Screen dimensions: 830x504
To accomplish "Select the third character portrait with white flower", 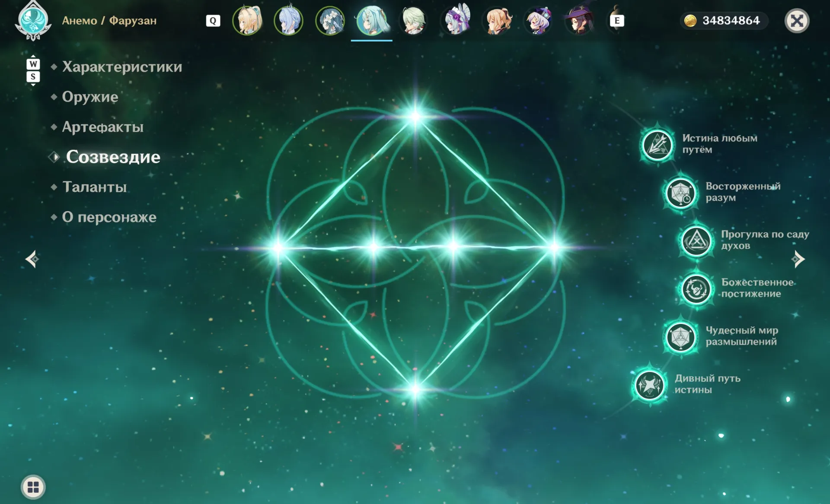I will click(330, 20).
